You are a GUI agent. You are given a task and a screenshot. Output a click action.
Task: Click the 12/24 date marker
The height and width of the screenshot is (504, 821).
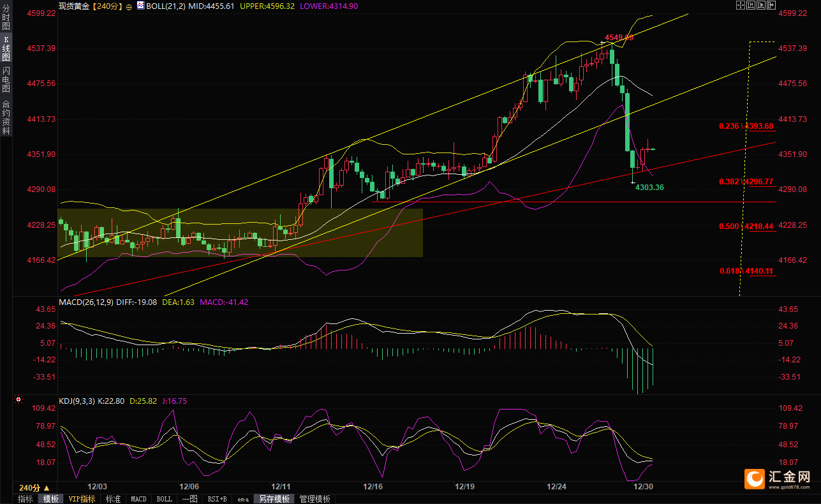point(557,487)
